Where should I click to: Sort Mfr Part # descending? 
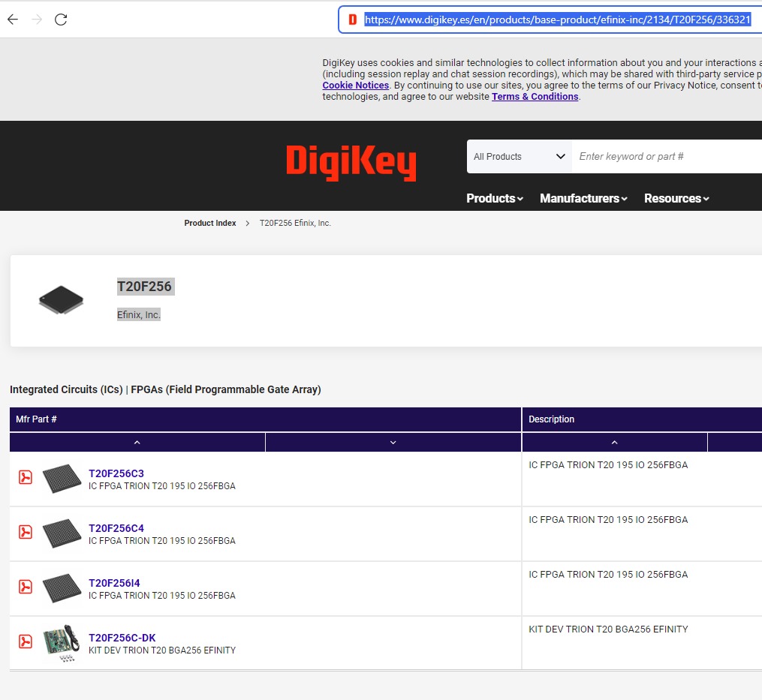coord(393,443)
